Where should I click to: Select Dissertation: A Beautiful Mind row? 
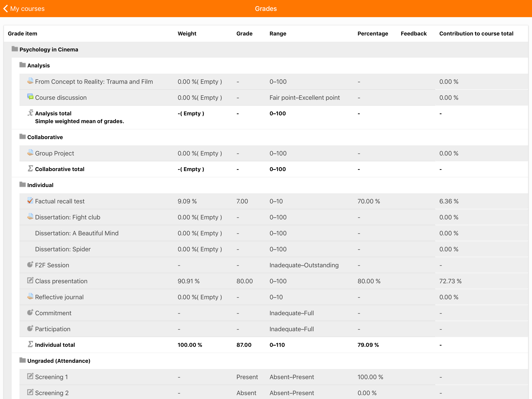274,233
